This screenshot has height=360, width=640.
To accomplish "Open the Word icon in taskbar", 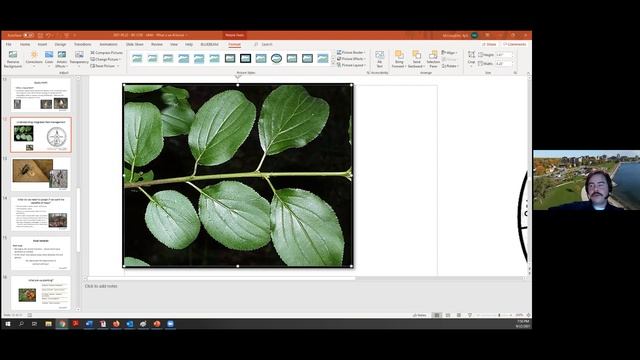I will tap(89, 324).
